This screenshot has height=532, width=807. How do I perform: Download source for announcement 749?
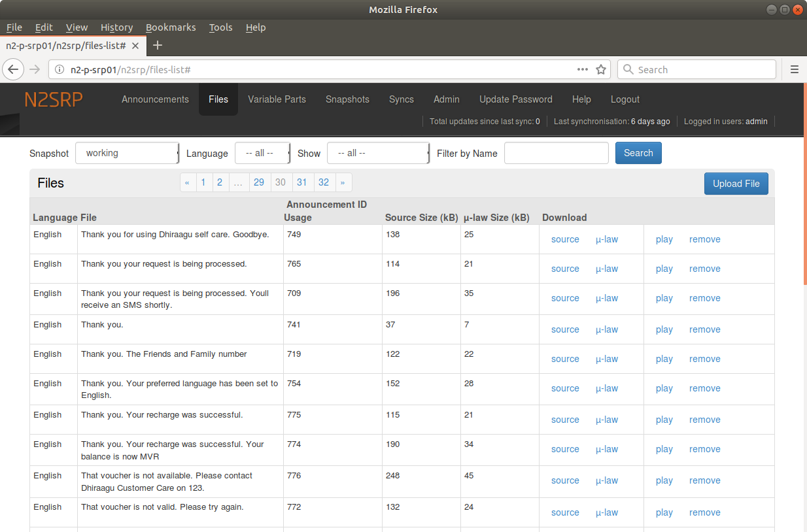click(565, 239)
